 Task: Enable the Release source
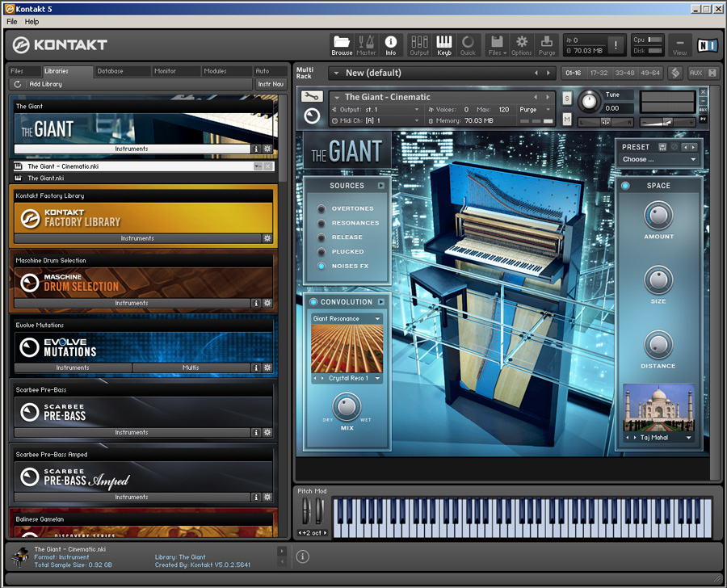pyautogui.click(x=321, y=237)
